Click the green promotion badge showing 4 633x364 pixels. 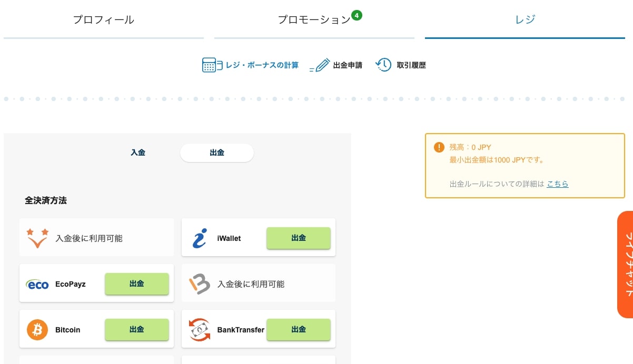(x=357, y=15)
